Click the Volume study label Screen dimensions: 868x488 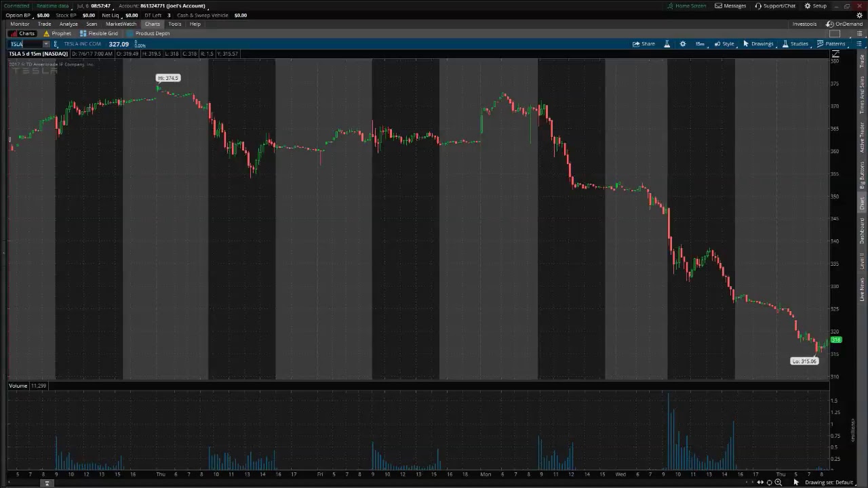(18, 386)
